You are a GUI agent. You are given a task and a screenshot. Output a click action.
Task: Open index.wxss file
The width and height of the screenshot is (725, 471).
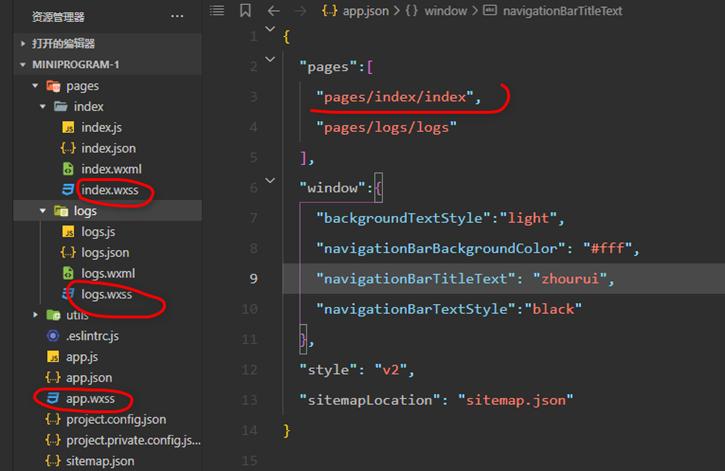coord(110,190)
